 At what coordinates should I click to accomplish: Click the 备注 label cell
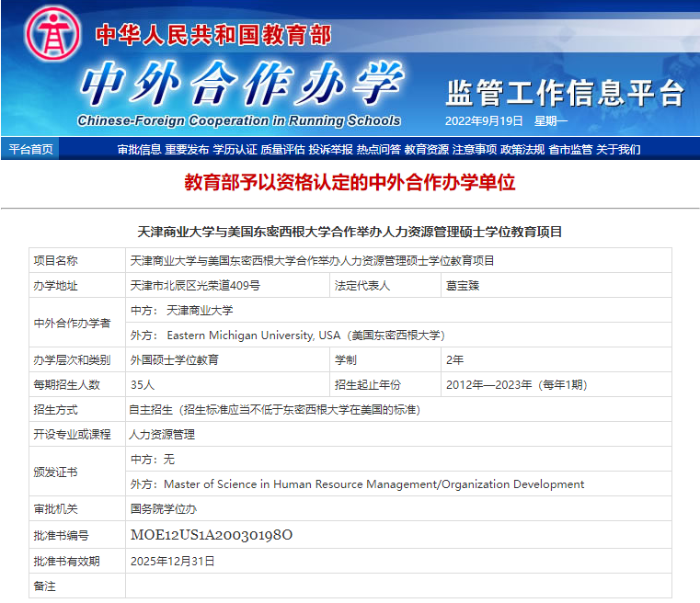coord(77,586)
